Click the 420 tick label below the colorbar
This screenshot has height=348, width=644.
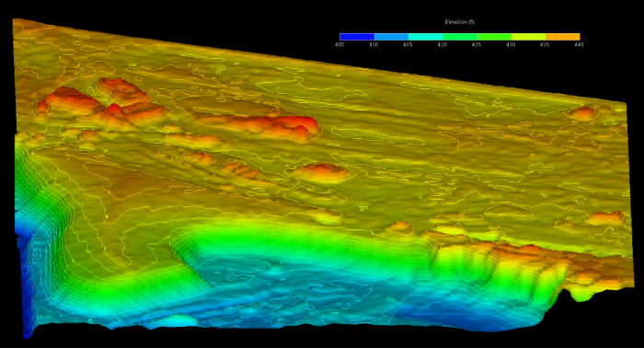(x=442, y=45)
